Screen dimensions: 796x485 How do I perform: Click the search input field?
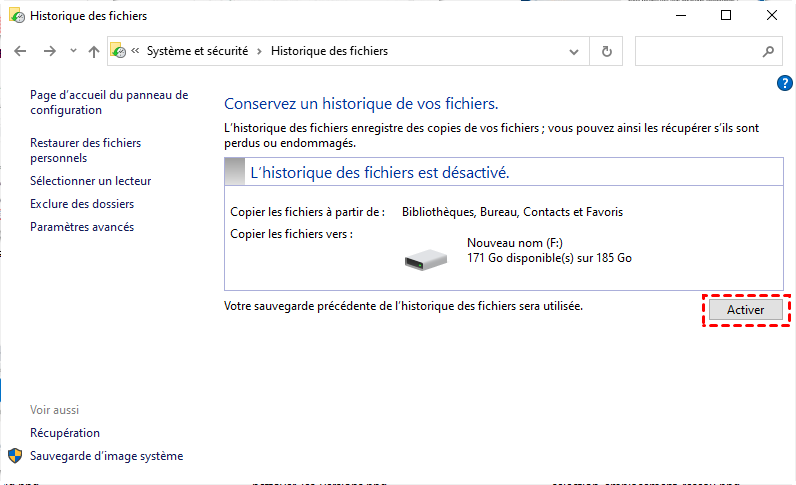pos(698,51)
